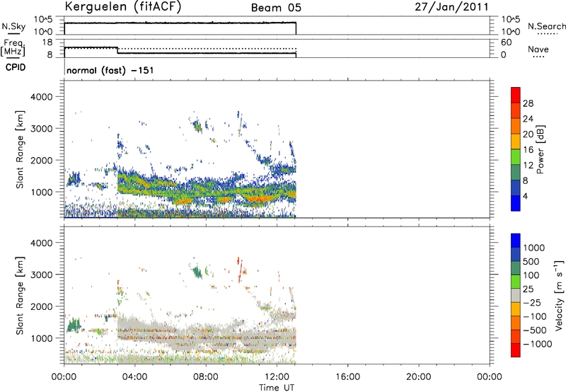Click the 'Beam 05' label
Viewport: 566px width, 392px height.
point(276,8)
